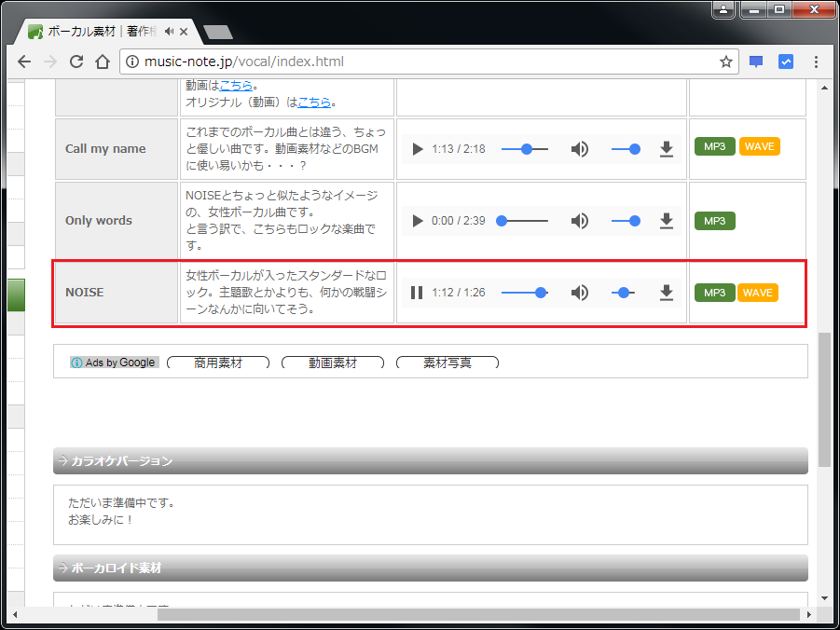Click the browser forward arrow
This screenshot has height=630, width=840.
(50, 62)
